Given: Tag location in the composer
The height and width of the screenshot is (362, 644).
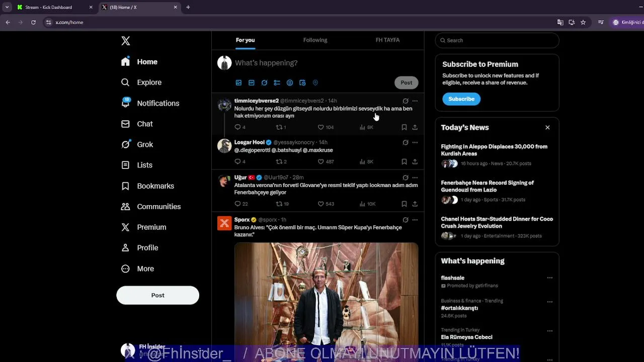Looking at the screenshot, I should (x=315, y=82).
